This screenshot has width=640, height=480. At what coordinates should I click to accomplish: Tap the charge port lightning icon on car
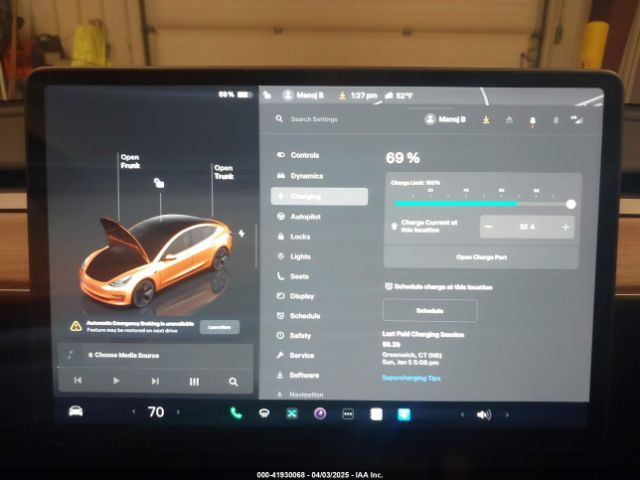tap(242, 233)
